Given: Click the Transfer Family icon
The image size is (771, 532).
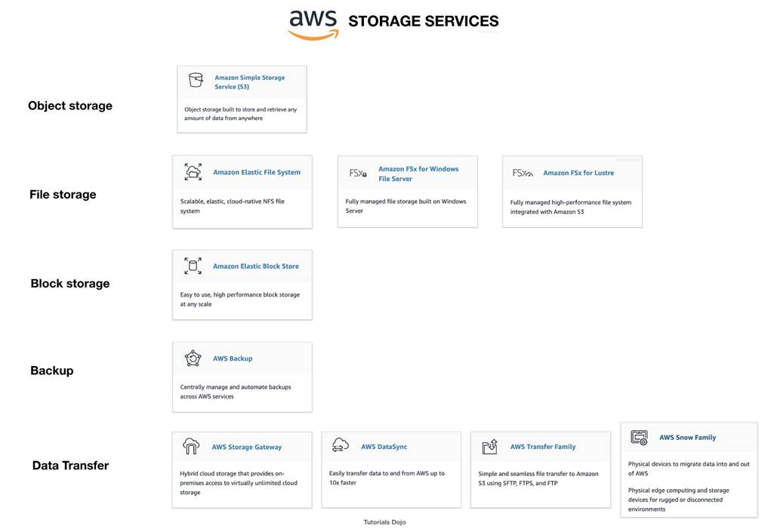Looking at the screenshot, I should point(489,447).
